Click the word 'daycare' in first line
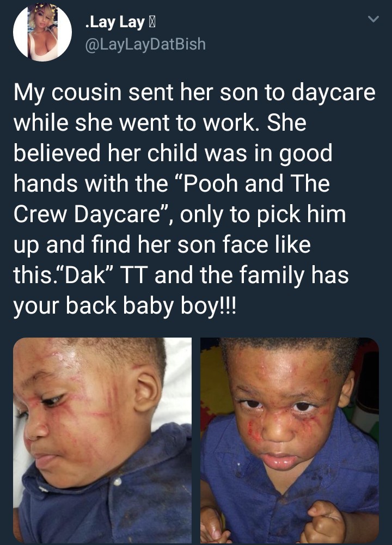392x545 pixels. (334, 94)
